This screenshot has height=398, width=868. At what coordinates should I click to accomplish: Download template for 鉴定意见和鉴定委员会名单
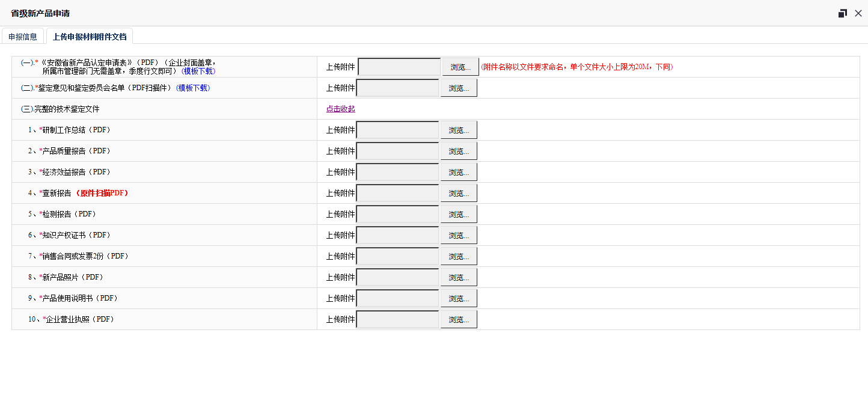(193, 88)
